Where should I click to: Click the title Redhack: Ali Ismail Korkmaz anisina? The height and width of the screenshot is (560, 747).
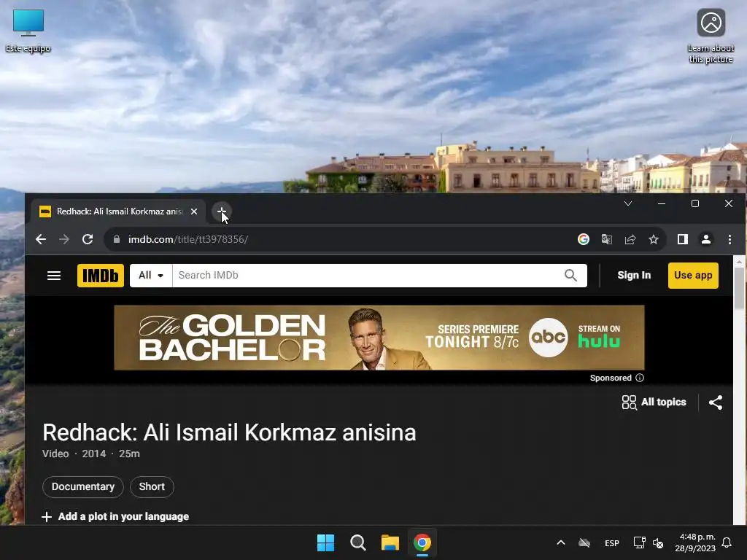click(x=229, y=432)
